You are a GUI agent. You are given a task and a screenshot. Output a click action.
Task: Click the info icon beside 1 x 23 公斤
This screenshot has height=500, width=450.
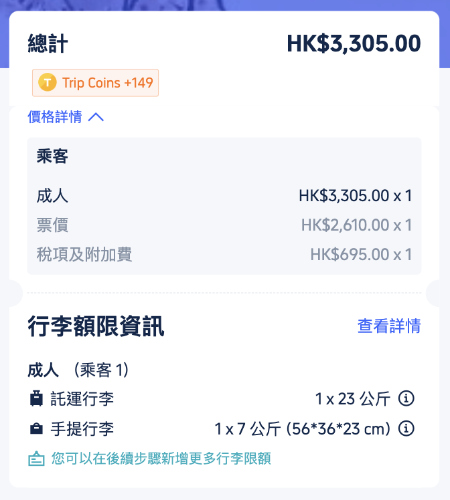(406, 398)
